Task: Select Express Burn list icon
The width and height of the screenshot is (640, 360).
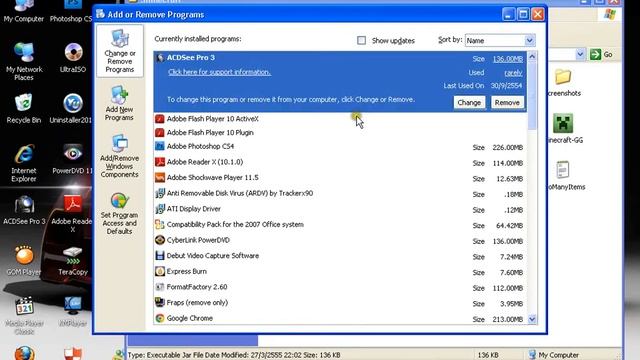Action: [160, 271]
